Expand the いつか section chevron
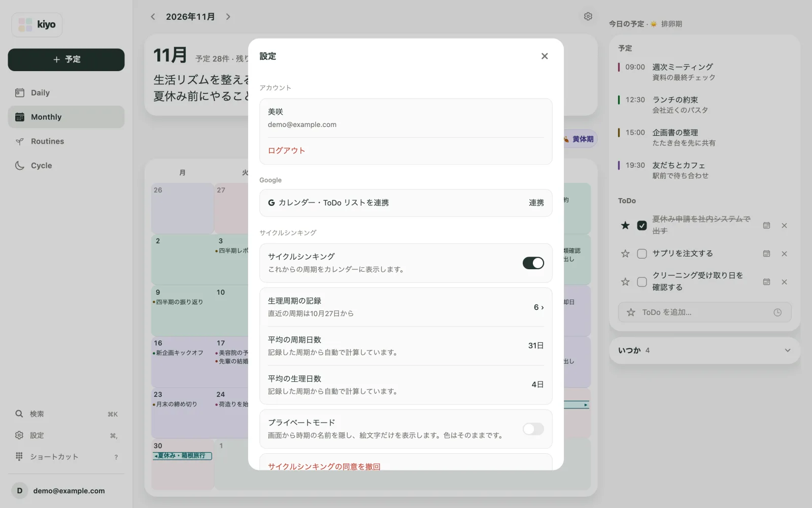The width and height of the screenshot is (812, 508). tap(788, 350)
